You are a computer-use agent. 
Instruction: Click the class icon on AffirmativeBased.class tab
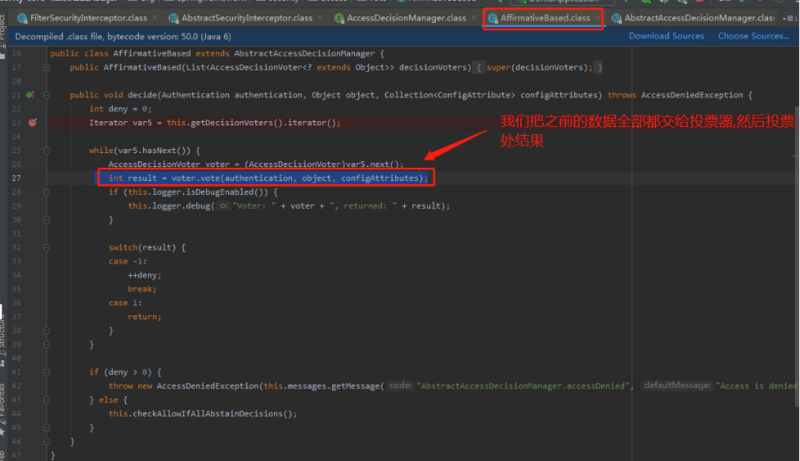click(492, 18)
